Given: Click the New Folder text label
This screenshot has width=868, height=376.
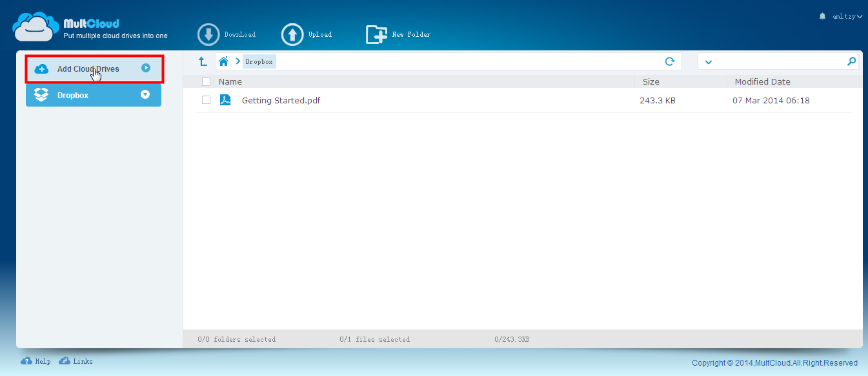Looking at the screenshot, I should coord(411,34).
